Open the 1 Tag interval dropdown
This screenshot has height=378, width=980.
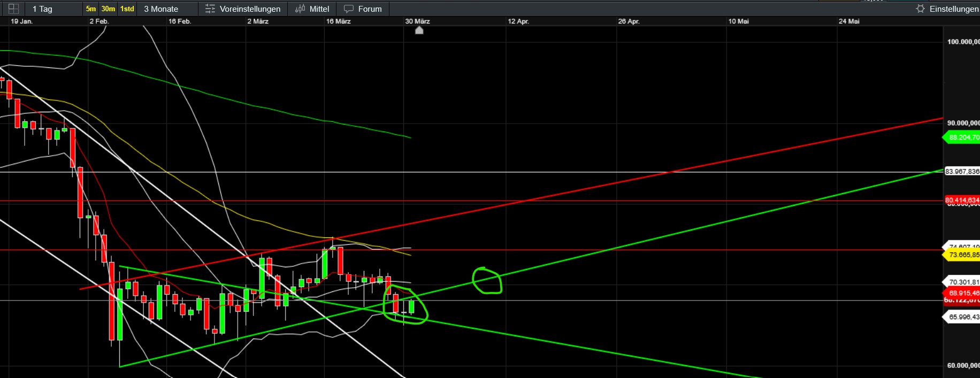(42, 9)
